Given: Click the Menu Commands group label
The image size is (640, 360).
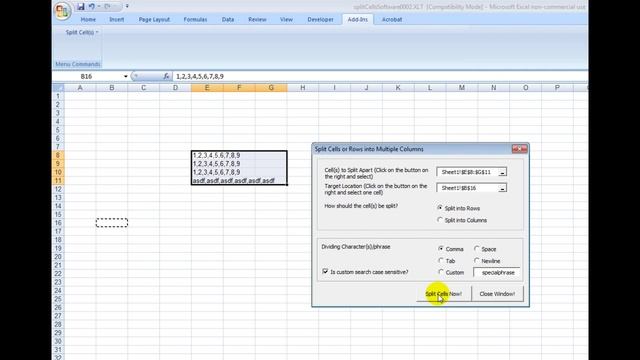Looking at the screenshot, I should tap(78, 64).
